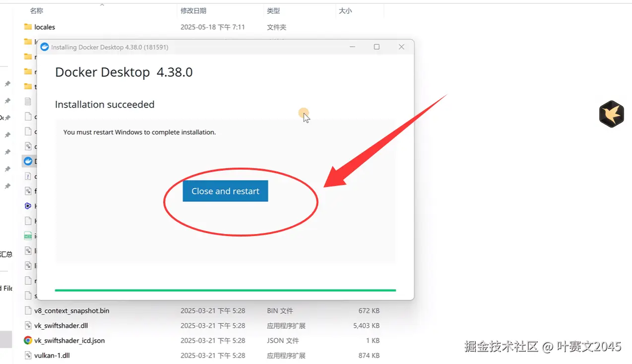
Task: Select the file v8_context_snapshot.bin
Action: pyautogui.click(x=72, y=310)
